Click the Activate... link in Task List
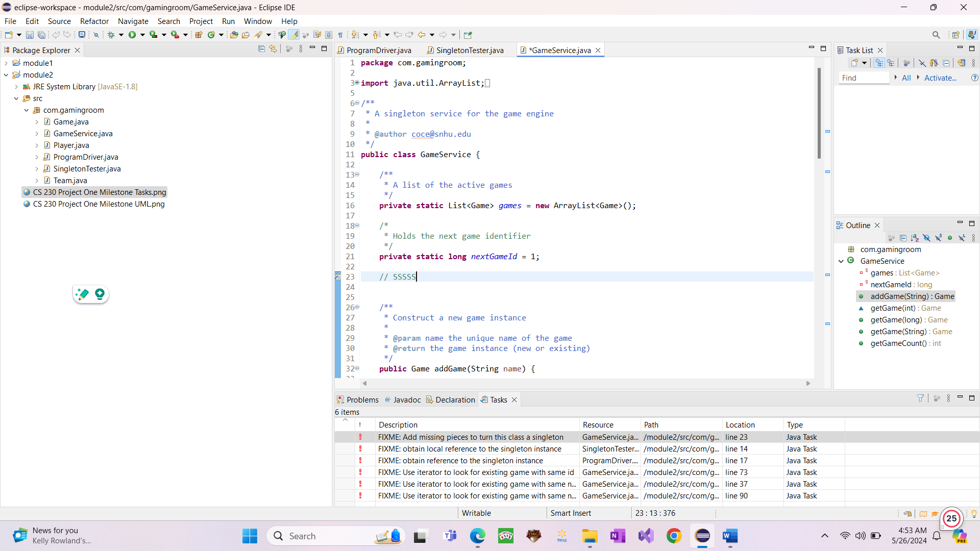980x551 pixels. point(940,78)
